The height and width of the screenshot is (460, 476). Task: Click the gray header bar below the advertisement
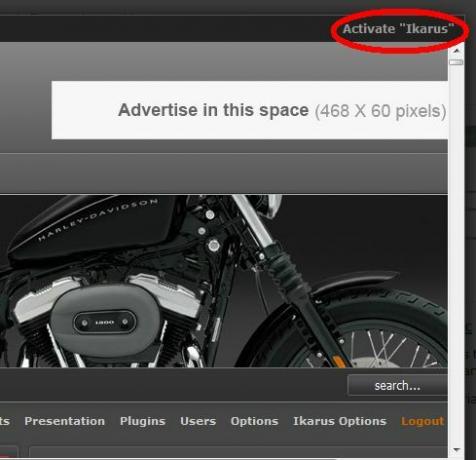224,173
